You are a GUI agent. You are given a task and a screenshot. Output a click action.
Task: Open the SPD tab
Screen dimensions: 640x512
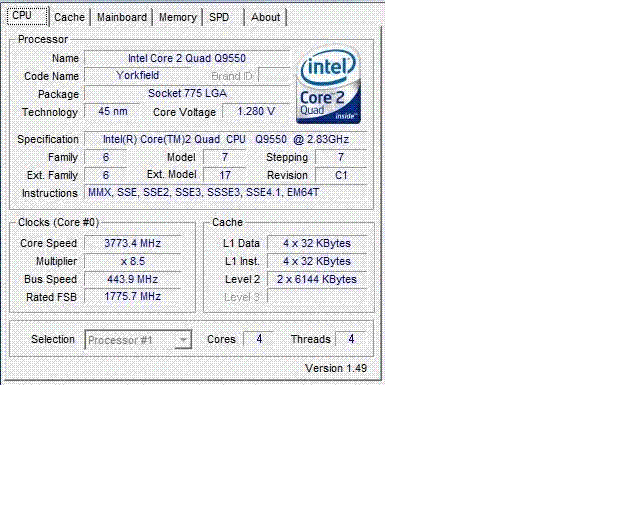(x=224, y=17)
